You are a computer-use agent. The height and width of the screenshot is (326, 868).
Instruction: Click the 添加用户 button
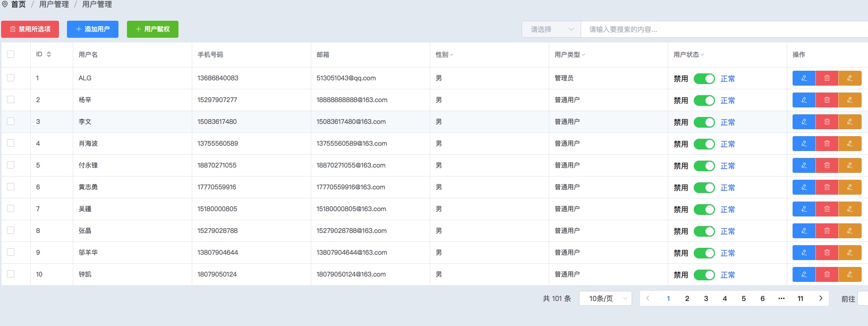click(x=92, y=29)
